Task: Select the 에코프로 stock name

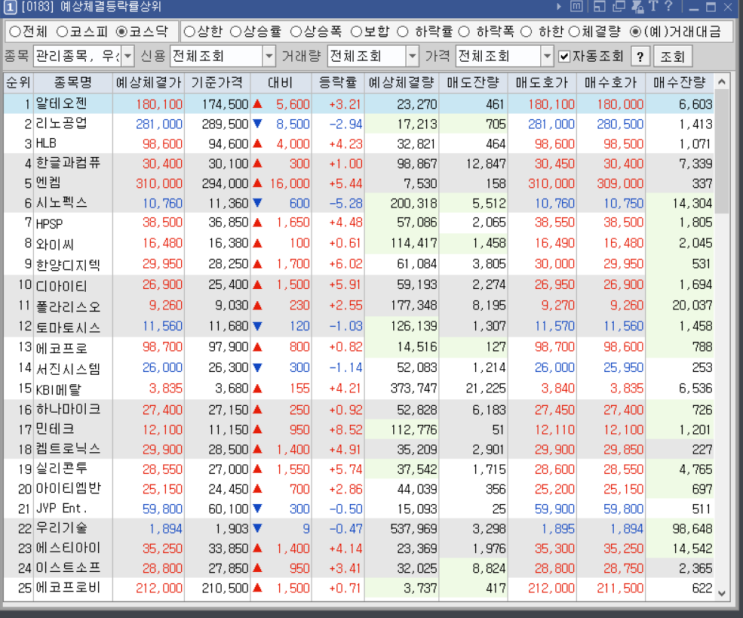Action: (62, 347)
